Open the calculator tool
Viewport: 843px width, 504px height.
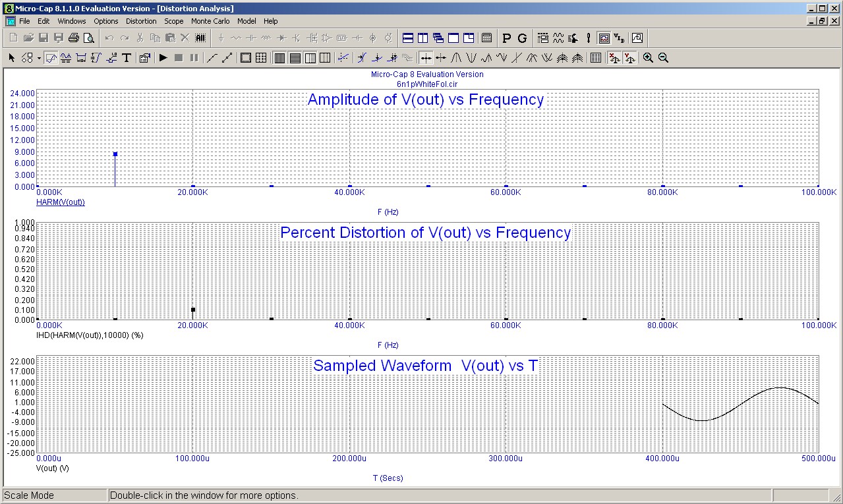click(486, 38)
